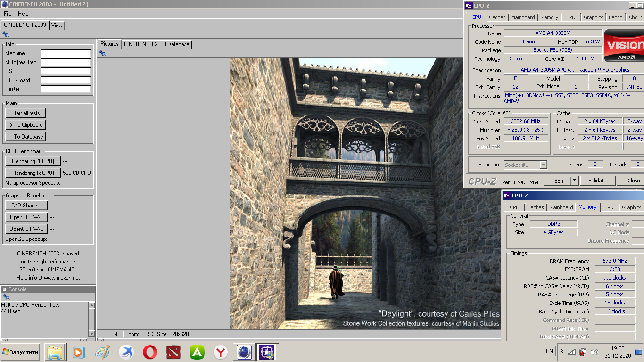
Task: Click the Tools button in CPU-Z
Action: [x=557, y=181]
